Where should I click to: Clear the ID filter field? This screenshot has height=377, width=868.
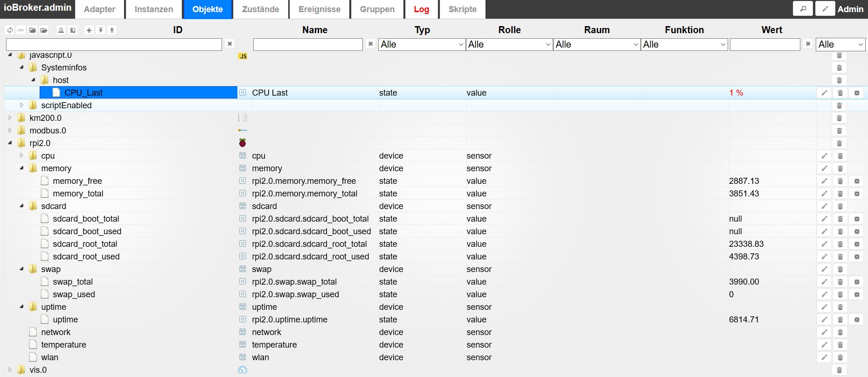[x=229, y=44]
